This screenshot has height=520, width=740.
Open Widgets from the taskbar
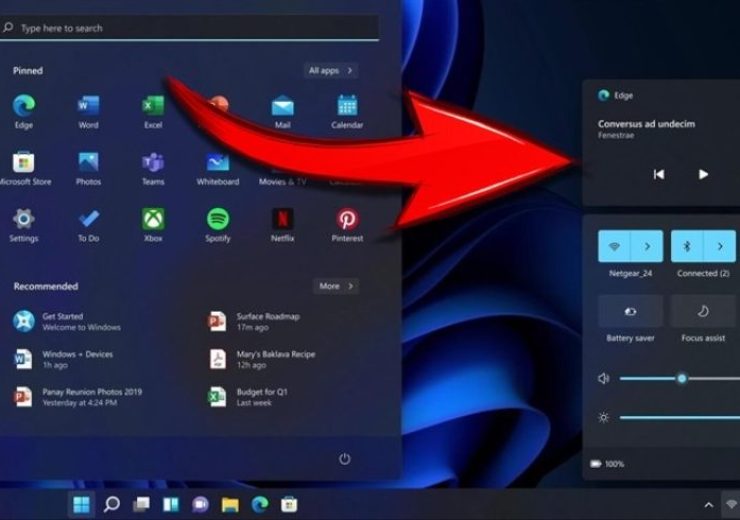coord(171,504)
